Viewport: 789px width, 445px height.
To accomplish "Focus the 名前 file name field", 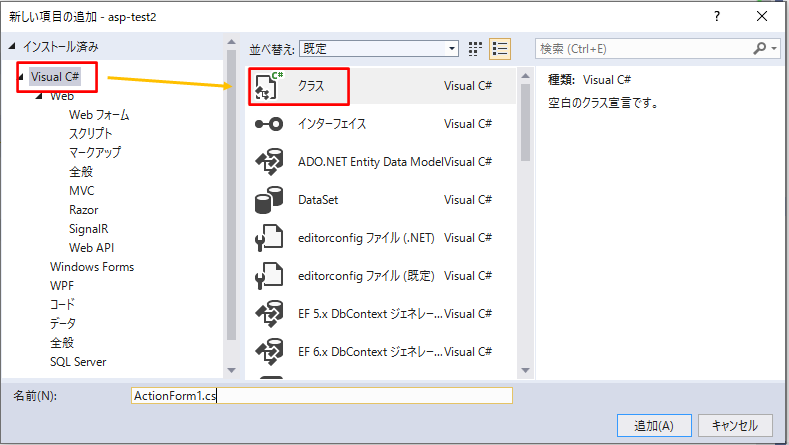I will click(322, 396).
